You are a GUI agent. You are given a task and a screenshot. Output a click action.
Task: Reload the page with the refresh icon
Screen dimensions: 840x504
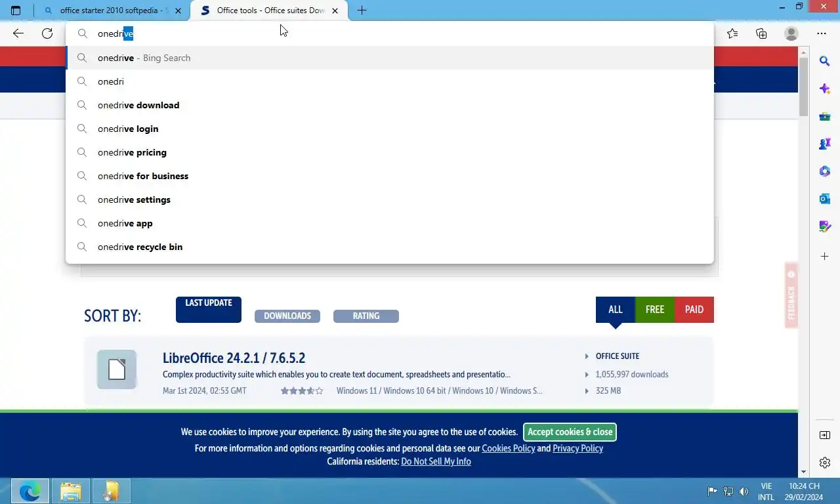47,33
